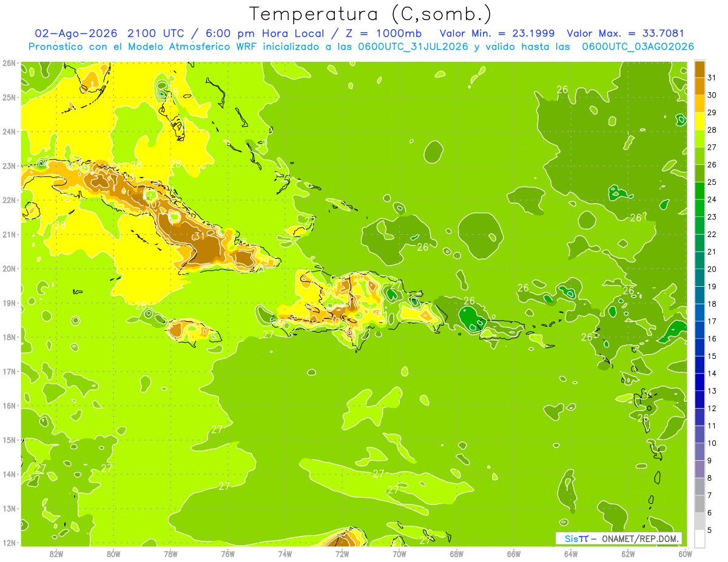This screenshot has width=728, height=562.
Task: Click the brown legend swatch above 31
Action: 699,69
